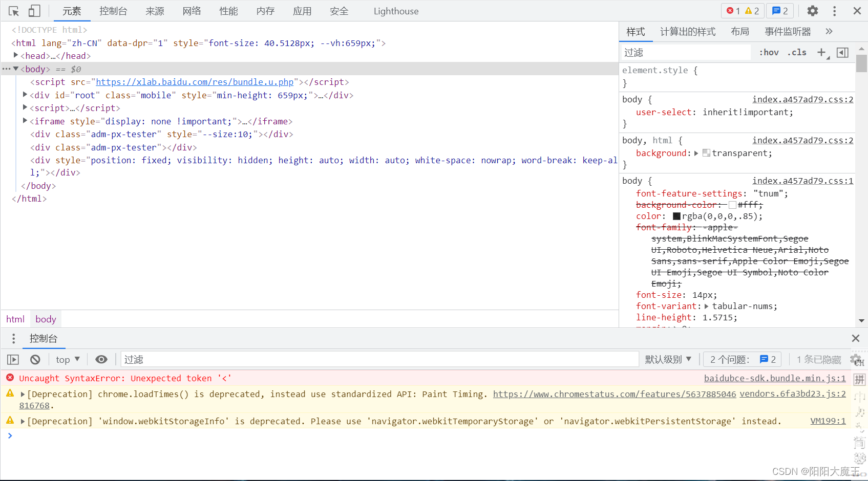Image resolution: width=868 pixels, height=481 pixels.
Task: Open the 网络 Network tab
Action: point(192,11)
